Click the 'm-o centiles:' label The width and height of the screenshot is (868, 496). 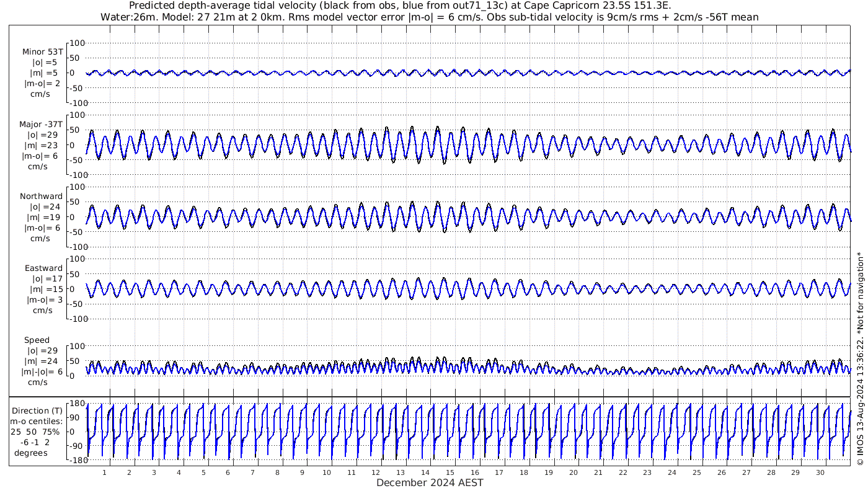35,422
